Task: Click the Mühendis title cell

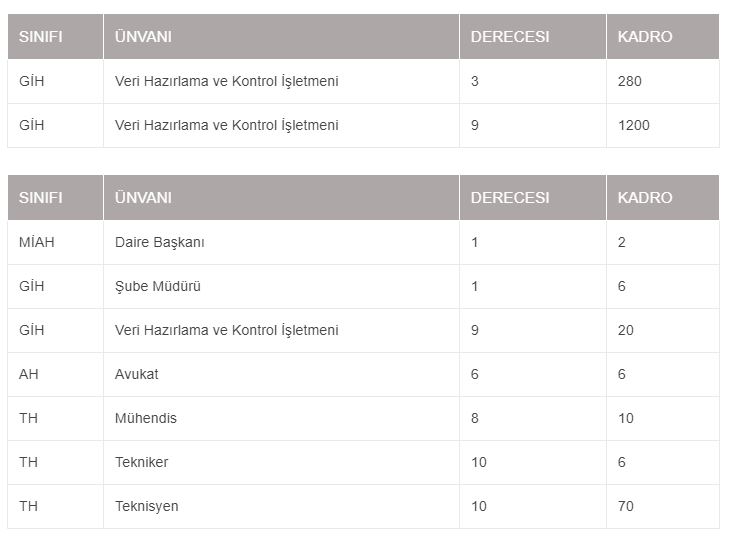Action: (x=281, y=418)
